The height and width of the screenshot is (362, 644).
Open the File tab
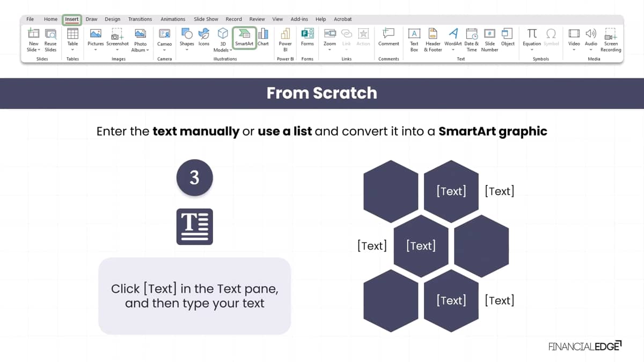pyautogui.click(x=30, y=19)
